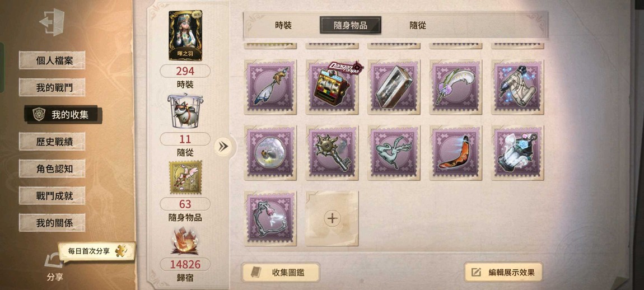
Task: Click the share arrow icon
Action: pyautogui.click(x=54, y=261)
